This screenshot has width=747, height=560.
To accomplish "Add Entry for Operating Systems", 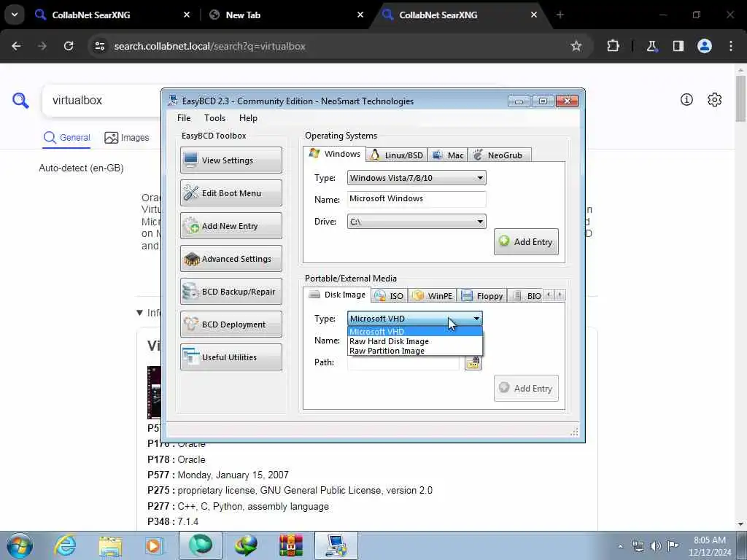I will tap(526, 242).
